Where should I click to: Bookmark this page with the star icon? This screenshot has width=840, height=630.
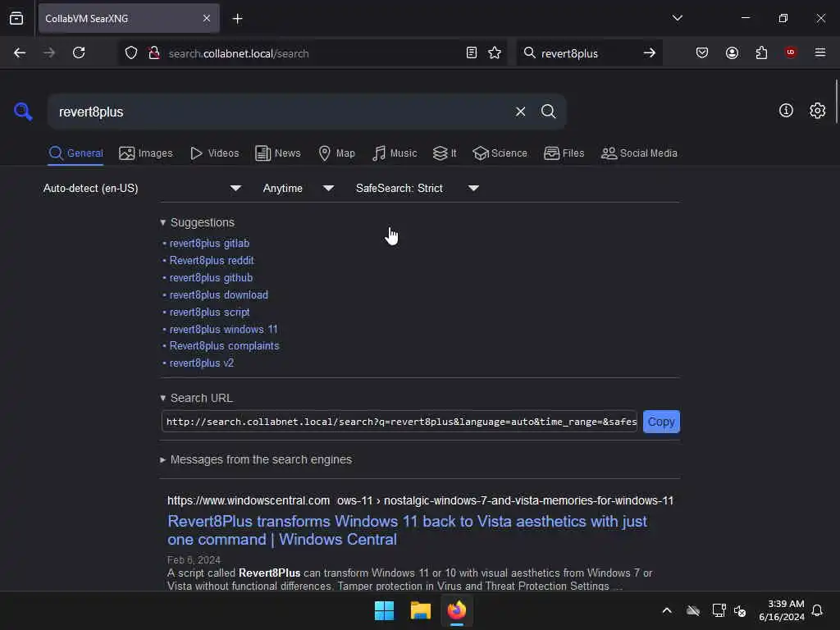(495, 52)
